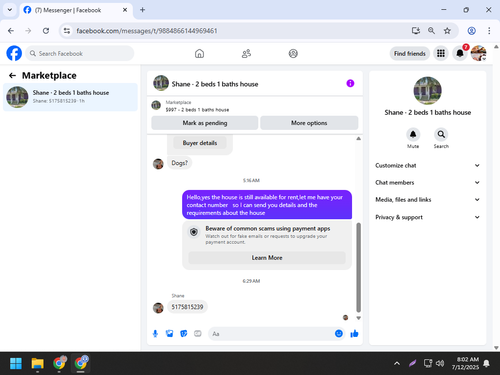Select the Shane conversation in Marketplace list
The height and width of the screenshot is (375, 500).
pos(70,97)
